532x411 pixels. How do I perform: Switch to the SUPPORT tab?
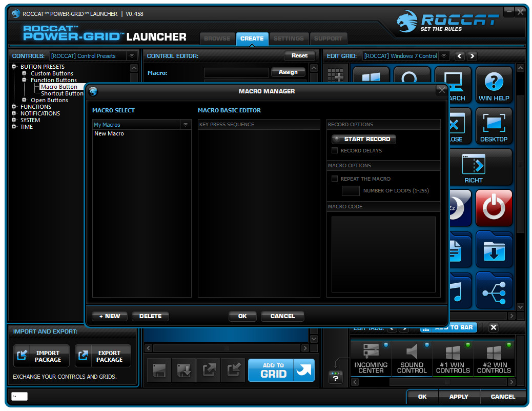(x=328, y=38)
